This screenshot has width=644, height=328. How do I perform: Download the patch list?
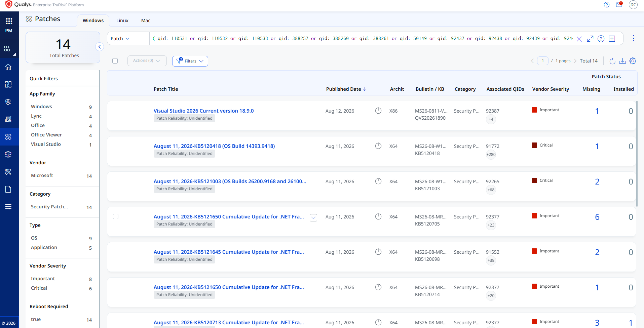pyautogui.click(x=622, y=61)
